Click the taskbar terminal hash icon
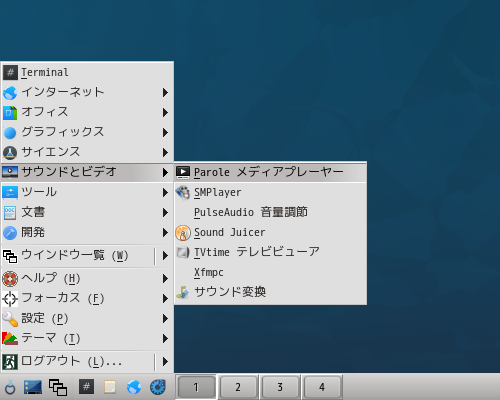 click(x=86, y=387)
